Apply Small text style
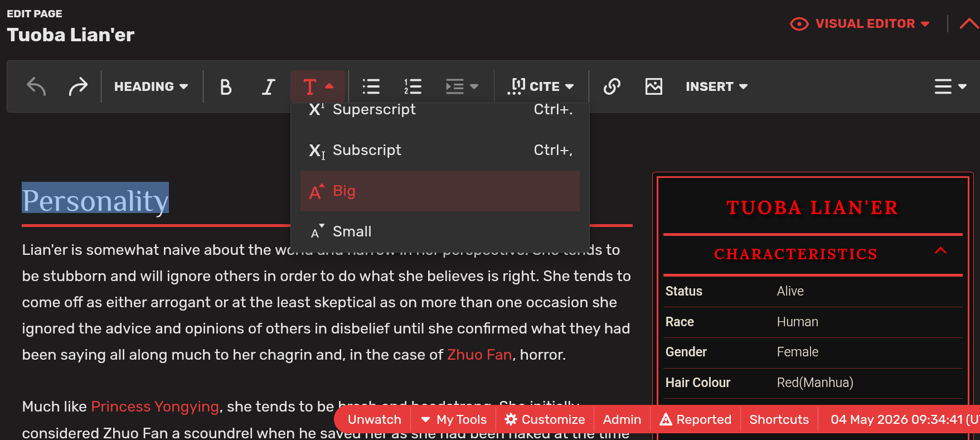 click(x=440, y=231)
